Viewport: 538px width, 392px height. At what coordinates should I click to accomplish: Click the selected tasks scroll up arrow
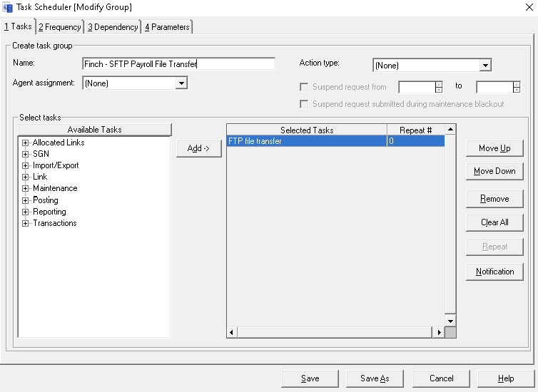tap(450, 129)
